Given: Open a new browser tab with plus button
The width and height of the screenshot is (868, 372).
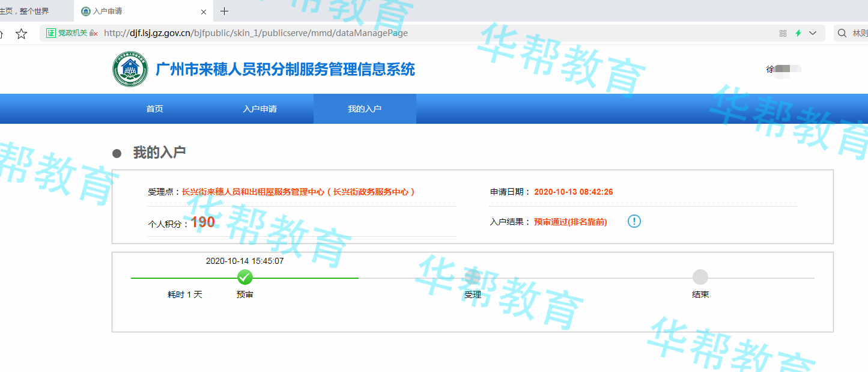Looking at the screenshot, I should pyautogui.click(x=225, y=11).
